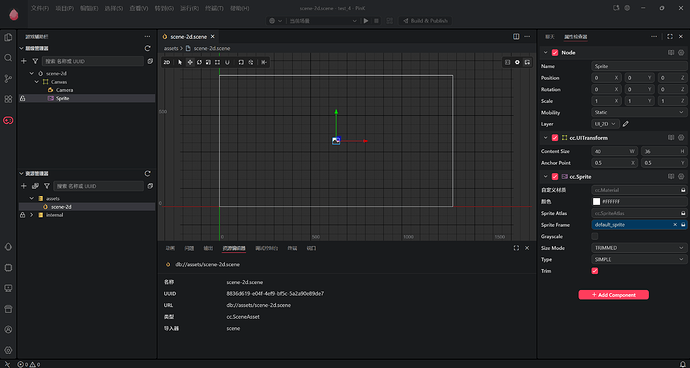Viewport: 690px width, 368px height.
Task: Switch to the 聊天 tab in right panel
Action: [x=550, y=37]
